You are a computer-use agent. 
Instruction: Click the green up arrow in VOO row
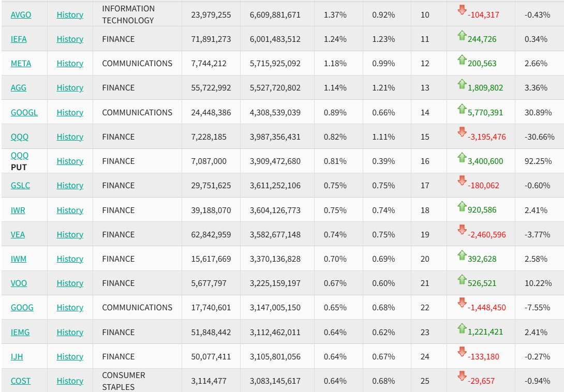pos(462,279)
